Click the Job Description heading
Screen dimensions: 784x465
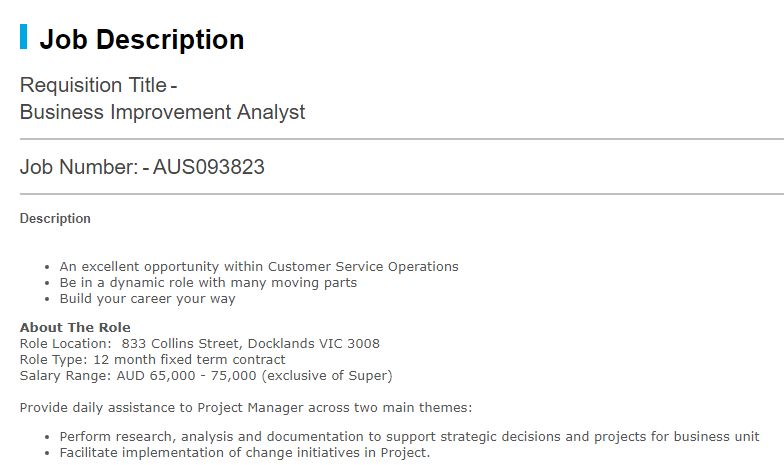[142, 40]
